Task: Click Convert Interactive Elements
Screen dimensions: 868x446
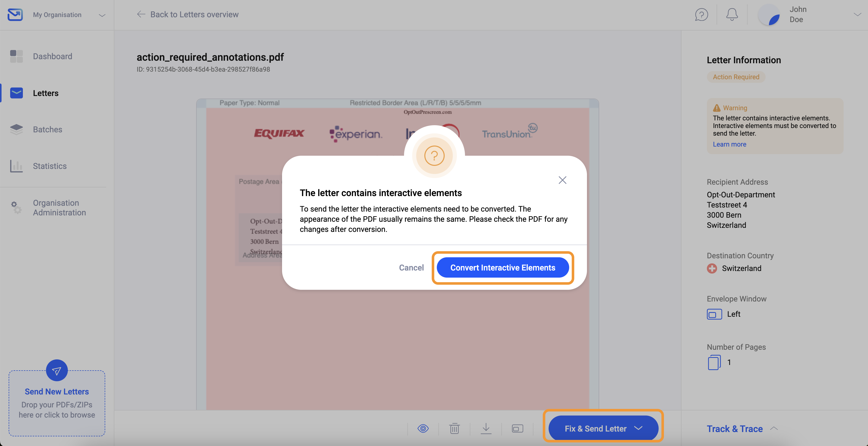Action: [502, 267]
